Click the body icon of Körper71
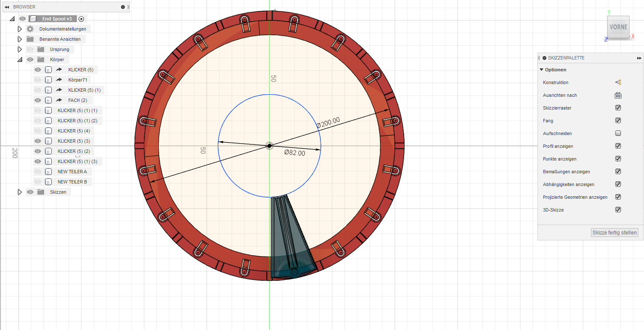644x330 pixels. [48, 80]
